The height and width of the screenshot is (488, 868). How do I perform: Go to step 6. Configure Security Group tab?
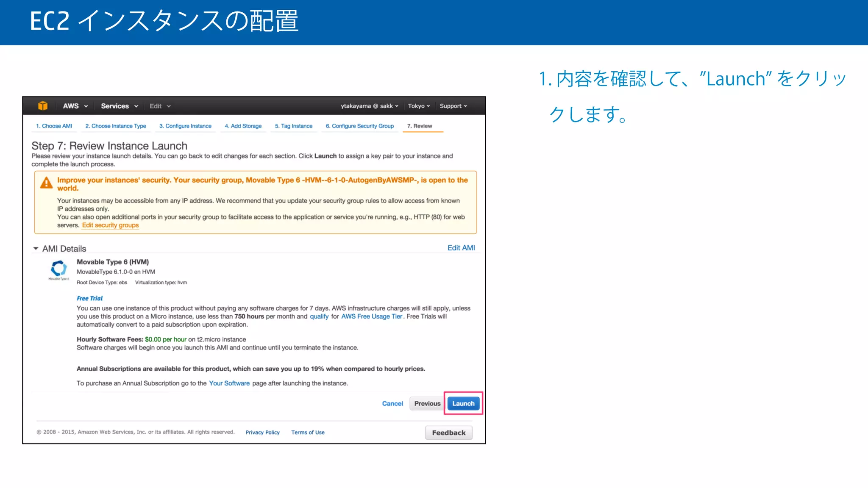(360, 126)
